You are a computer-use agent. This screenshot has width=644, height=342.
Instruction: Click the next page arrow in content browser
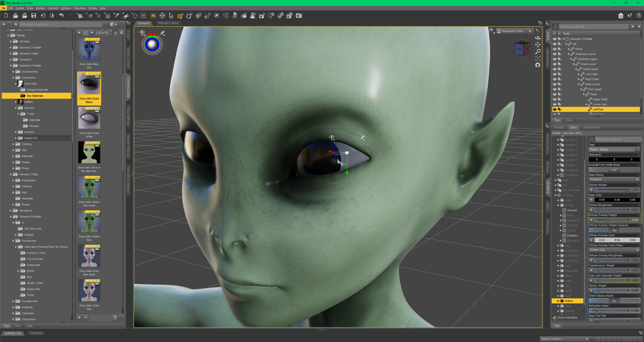(x=92, y=33)
